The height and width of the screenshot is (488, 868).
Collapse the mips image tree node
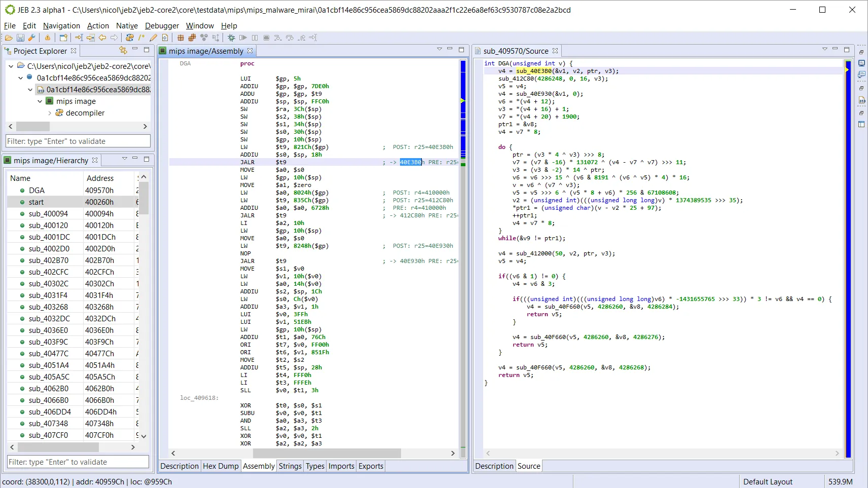click(x=40, y=101)
